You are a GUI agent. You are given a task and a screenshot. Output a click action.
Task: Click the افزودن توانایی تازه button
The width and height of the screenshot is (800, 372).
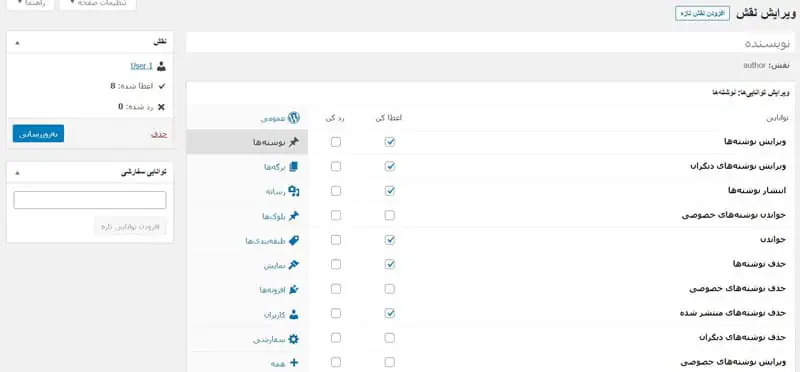131,227
